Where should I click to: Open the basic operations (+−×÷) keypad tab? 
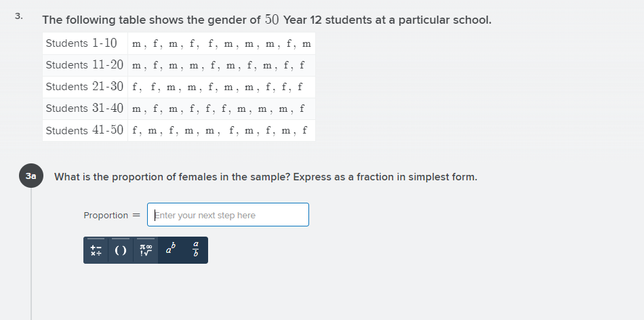tap(96, 250)
